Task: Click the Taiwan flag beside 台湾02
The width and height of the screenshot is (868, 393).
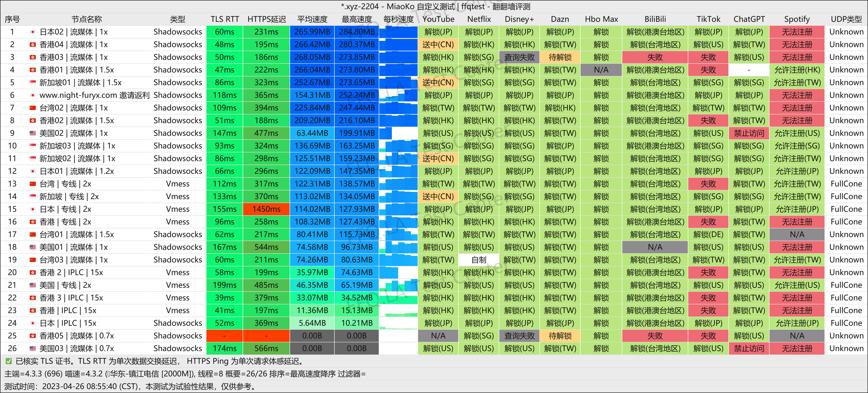Action: click(33, 108)
